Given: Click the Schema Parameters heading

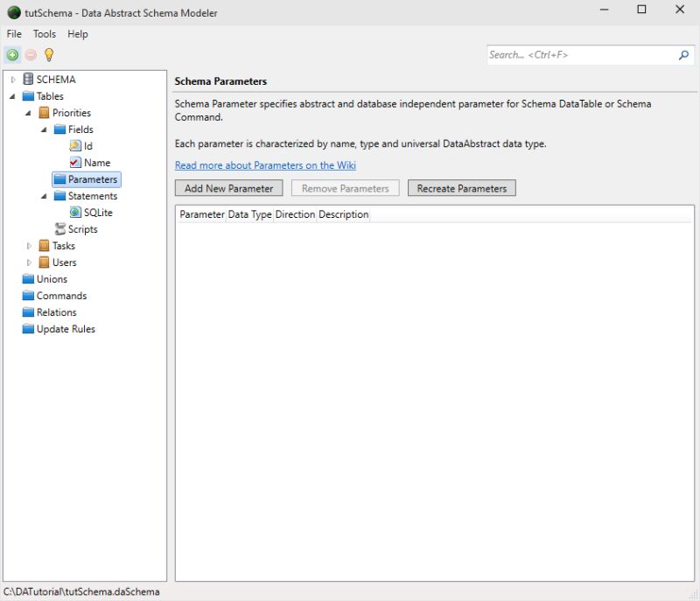Looking at the screenshot, I should [x=220, y=81].
